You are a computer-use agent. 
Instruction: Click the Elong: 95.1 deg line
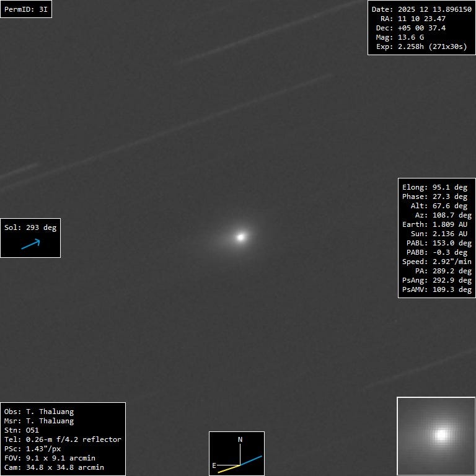(x=434, y=187)
